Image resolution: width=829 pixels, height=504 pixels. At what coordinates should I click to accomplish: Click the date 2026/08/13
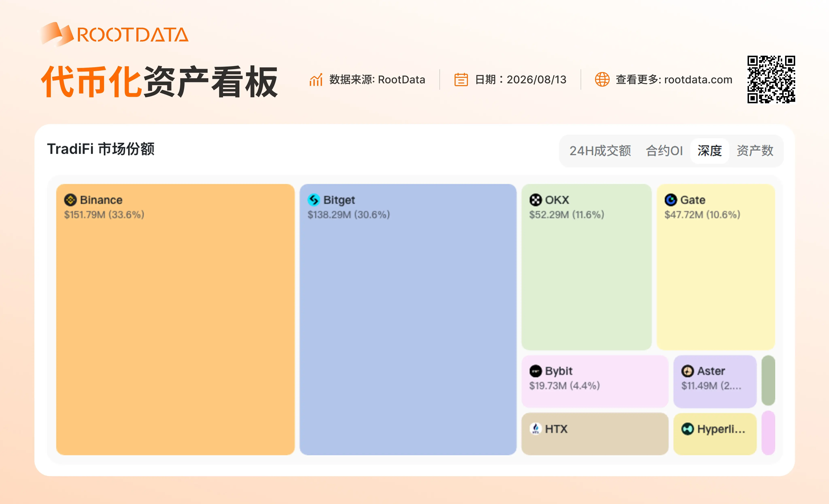pyautogui.click(x=537, y=80)
